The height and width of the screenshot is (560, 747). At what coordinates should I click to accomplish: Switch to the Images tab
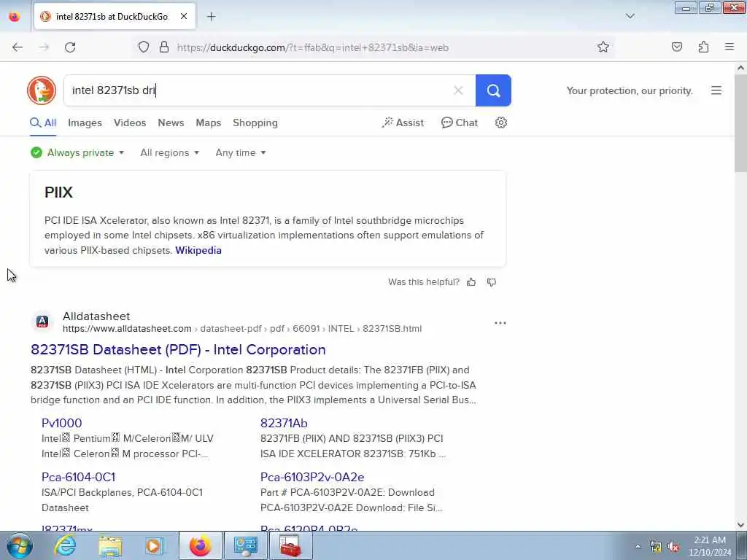tap(85, 122)
